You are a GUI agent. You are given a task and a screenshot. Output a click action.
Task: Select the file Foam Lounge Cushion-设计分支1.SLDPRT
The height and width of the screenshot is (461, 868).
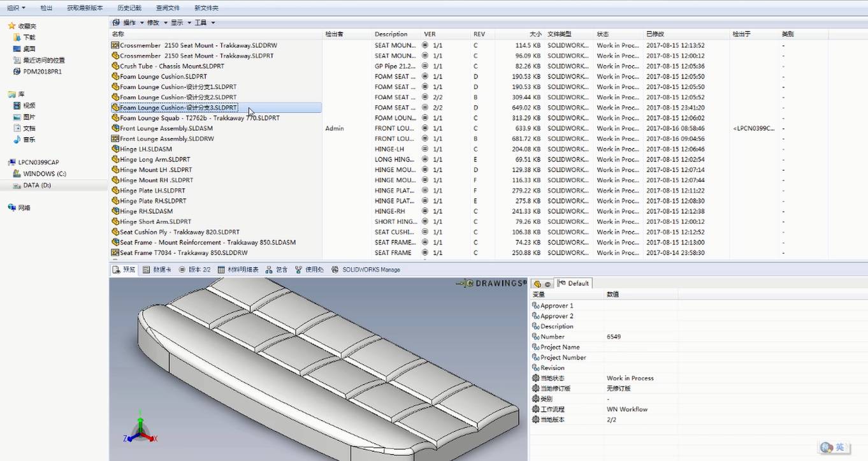[178, 87]
